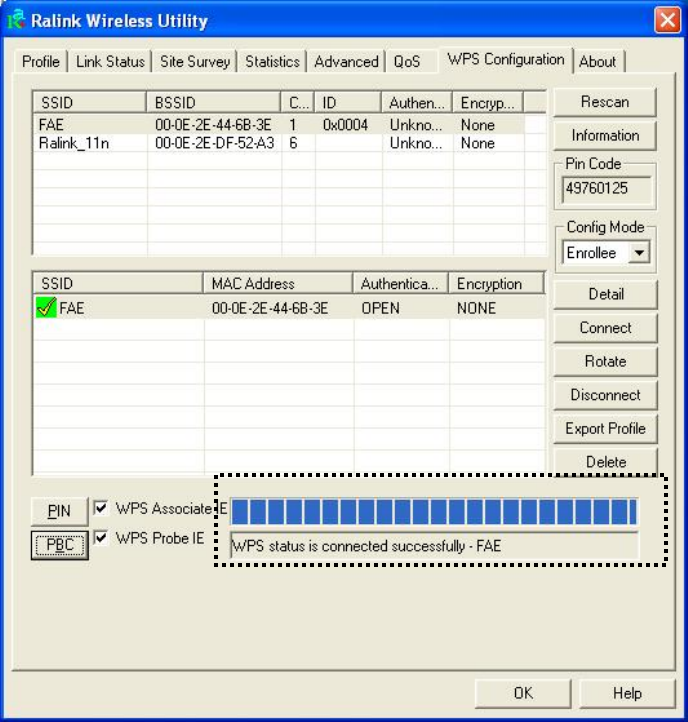Click the Delete button
Viewport: 688px width, 722px height.
[x=606, y=461]
